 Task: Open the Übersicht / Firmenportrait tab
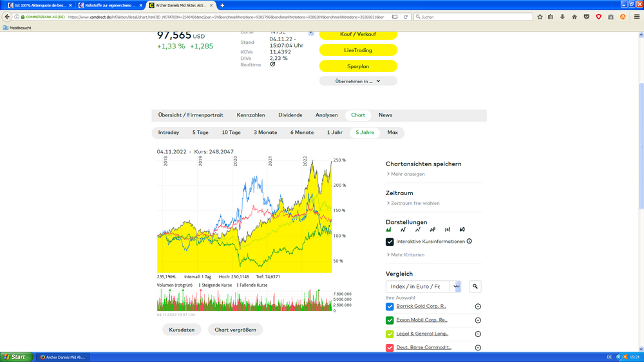coord(191,115)
